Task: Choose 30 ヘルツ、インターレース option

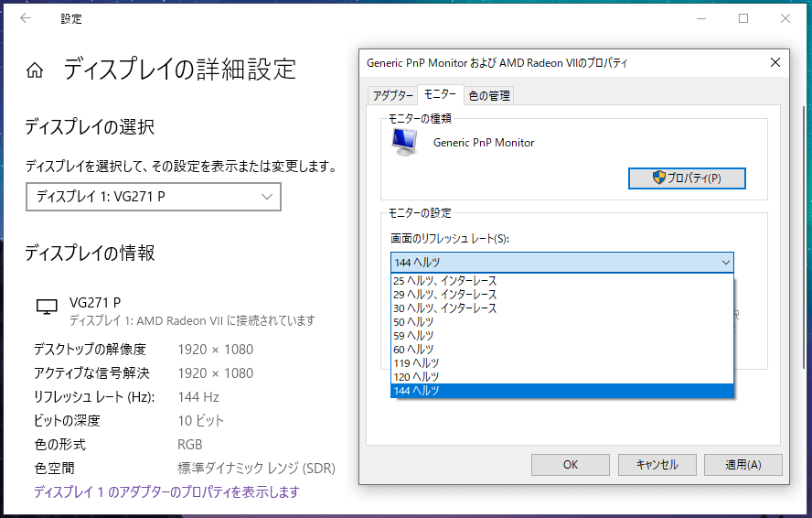Action: (x=562, y=308)
